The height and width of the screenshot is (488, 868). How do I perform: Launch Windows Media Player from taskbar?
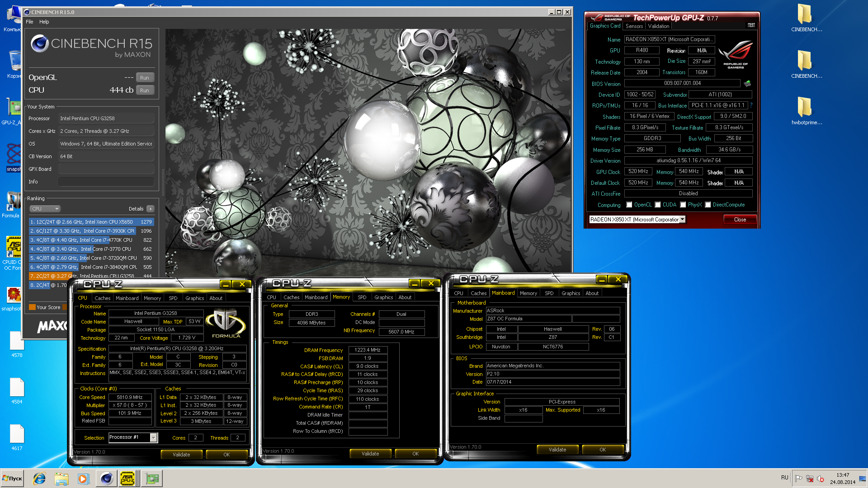(83, 479)
